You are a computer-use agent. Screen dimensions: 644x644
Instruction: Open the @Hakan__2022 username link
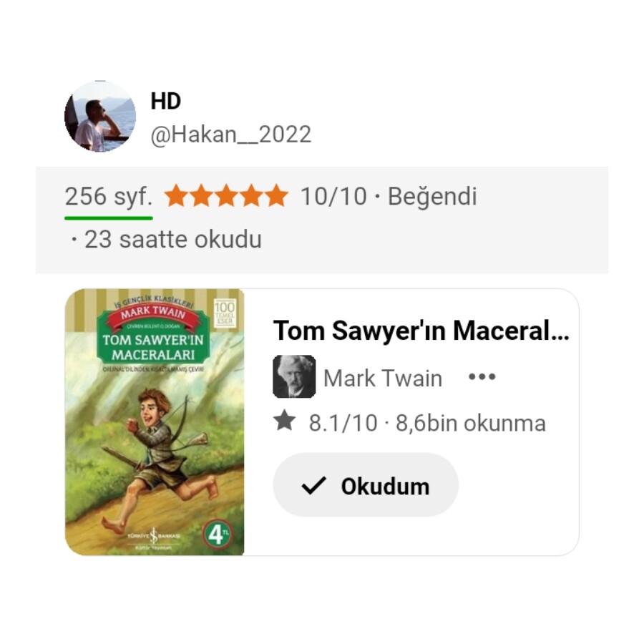point(231,135)
